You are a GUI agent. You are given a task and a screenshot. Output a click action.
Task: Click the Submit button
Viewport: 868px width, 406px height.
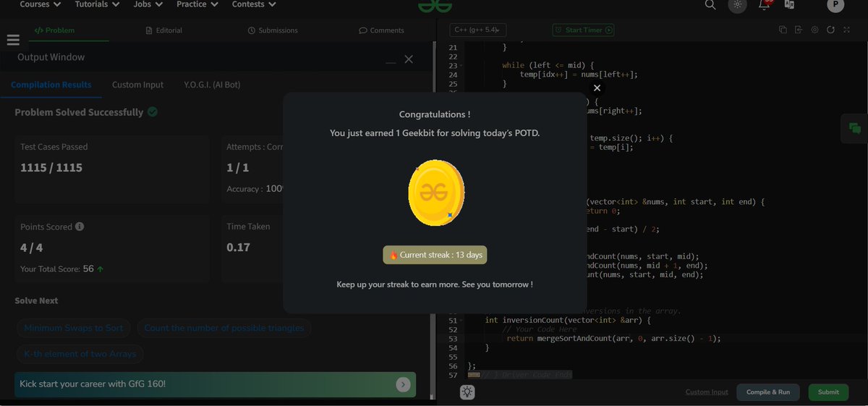coord(828,392)
